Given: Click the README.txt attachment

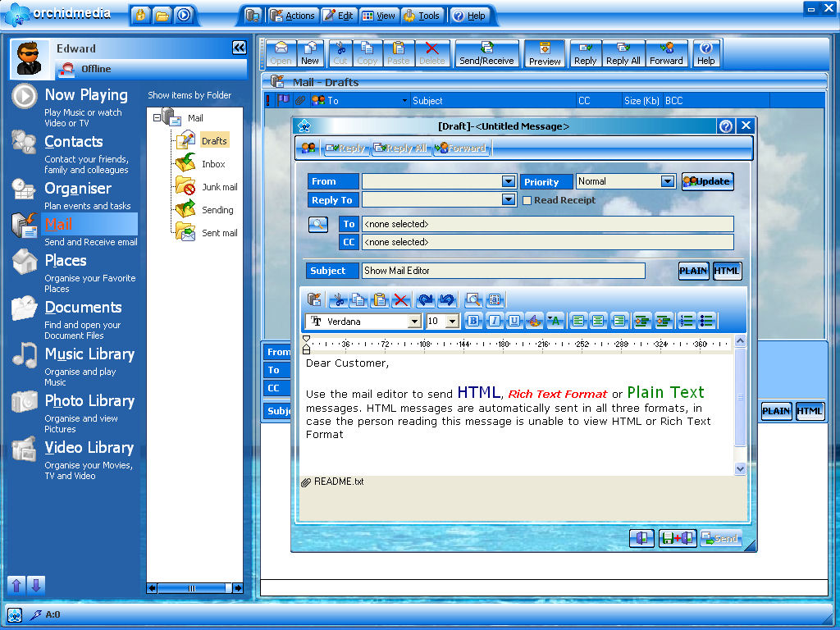Looking at the screenshot, I should point(333,482).
